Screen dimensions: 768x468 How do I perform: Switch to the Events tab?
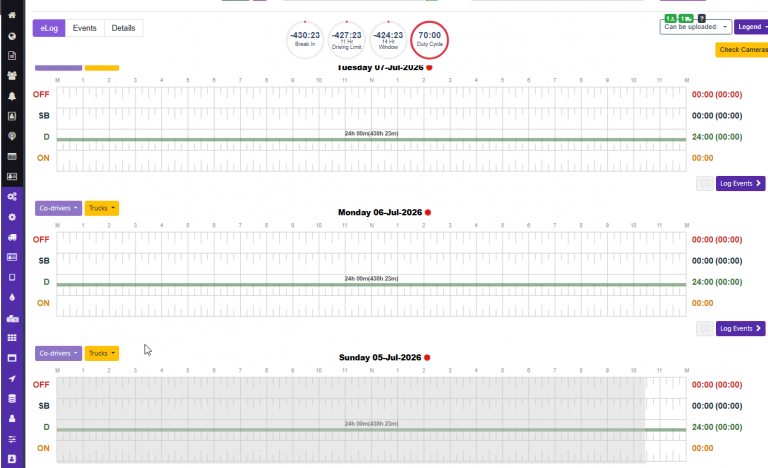(85, 28)
